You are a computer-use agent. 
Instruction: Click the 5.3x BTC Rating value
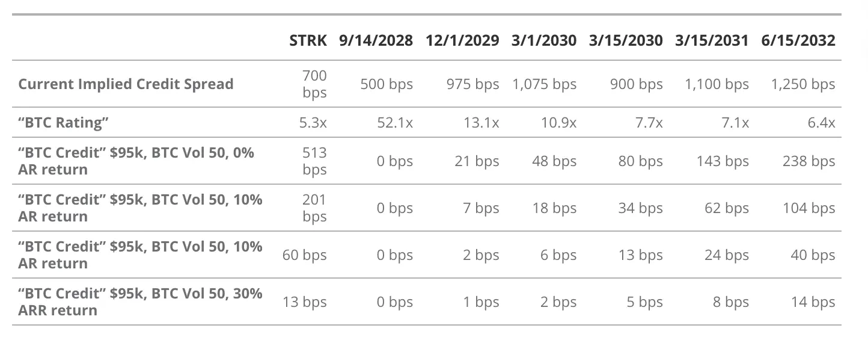click(314, 123)
